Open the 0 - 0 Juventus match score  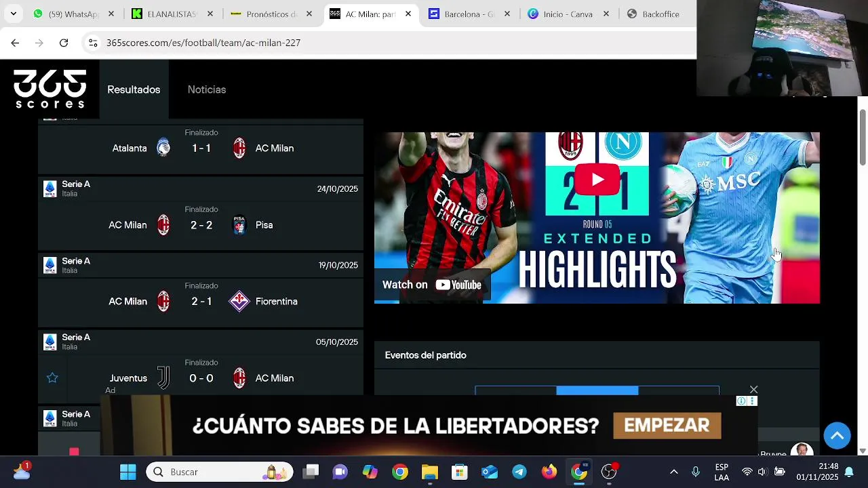point(201,378)
